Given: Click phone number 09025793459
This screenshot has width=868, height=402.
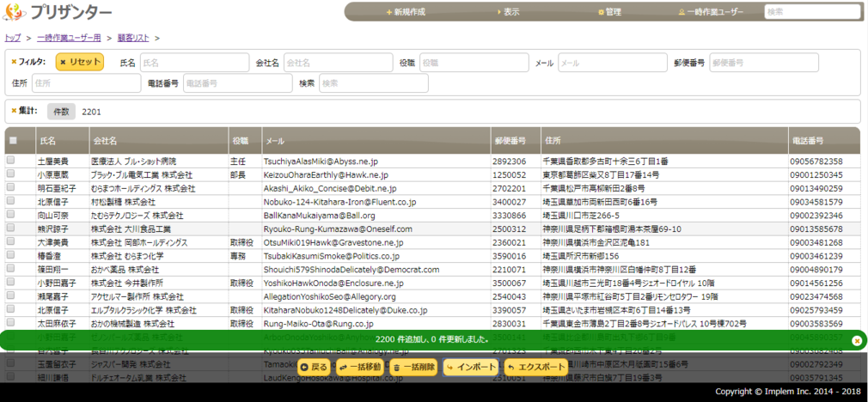Looking at the screenshot, I should coord(816,310).
